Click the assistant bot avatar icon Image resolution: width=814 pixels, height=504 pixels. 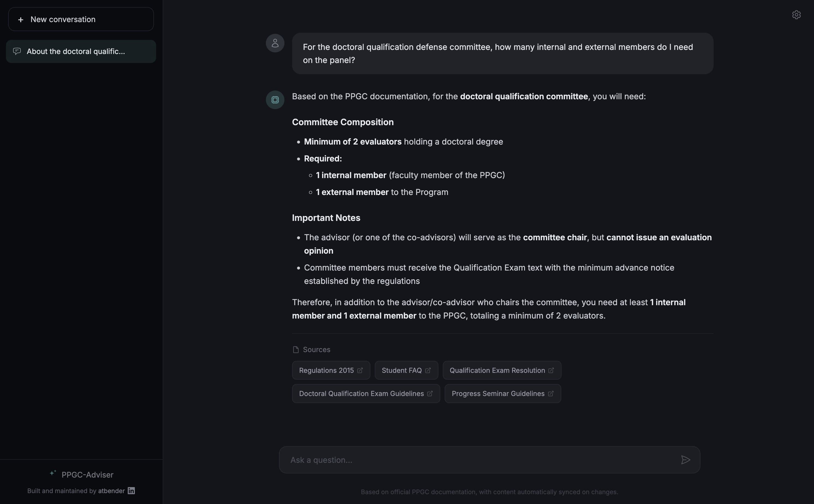(275, 100)
